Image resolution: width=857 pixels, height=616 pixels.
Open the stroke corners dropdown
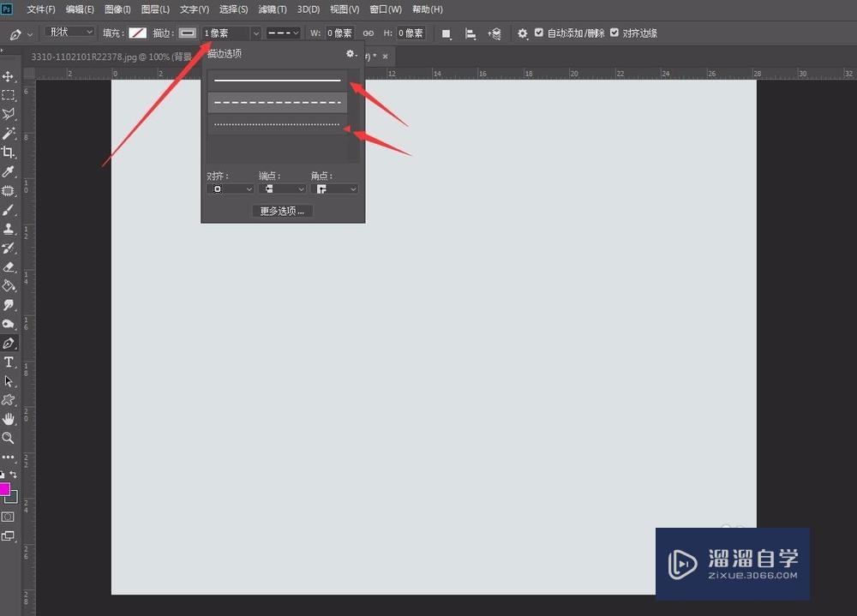tap(334, 189)
